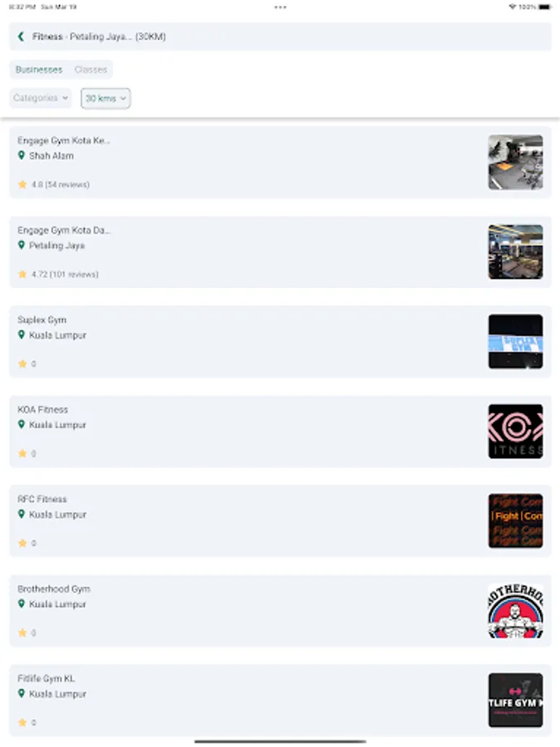Tap the rating star on Suplex Gym
Viewport: 560px width, 747px height.
point(22,364)
